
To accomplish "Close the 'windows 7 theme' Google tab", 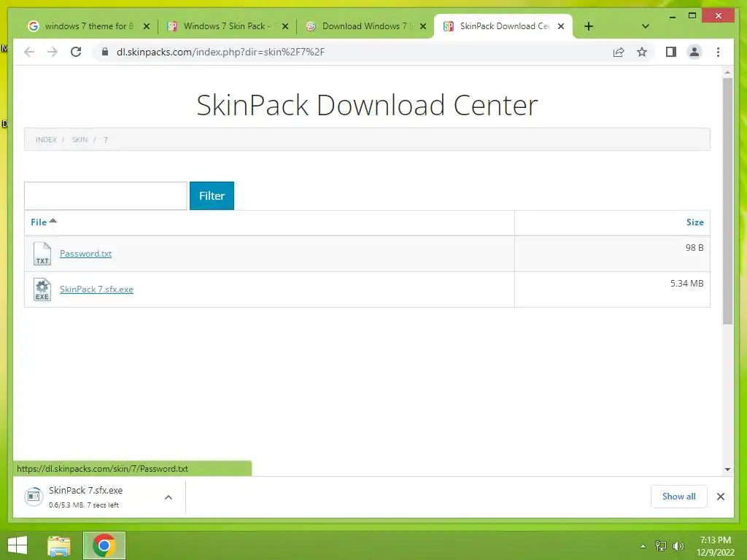I will [x=146, y=26].
